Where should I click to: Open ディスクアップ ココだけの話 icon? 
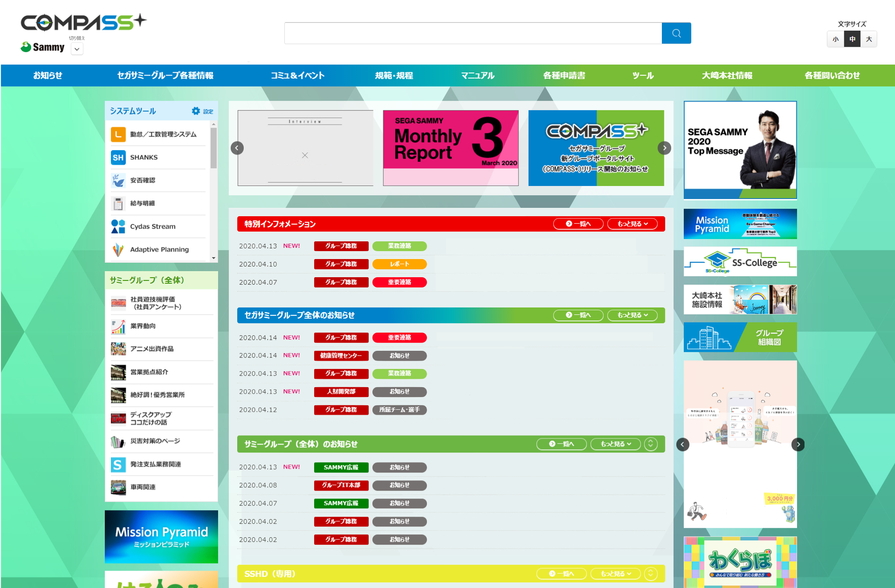click(118, 418)
